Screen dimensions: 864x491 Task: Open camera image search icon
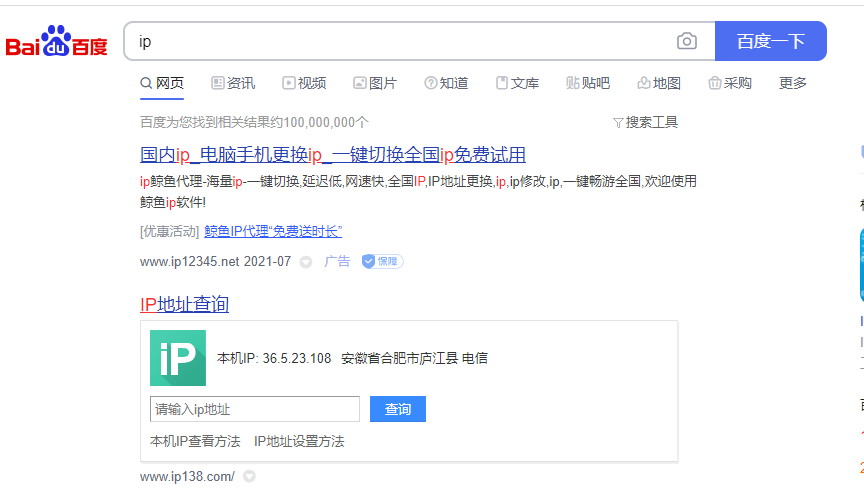686,41
